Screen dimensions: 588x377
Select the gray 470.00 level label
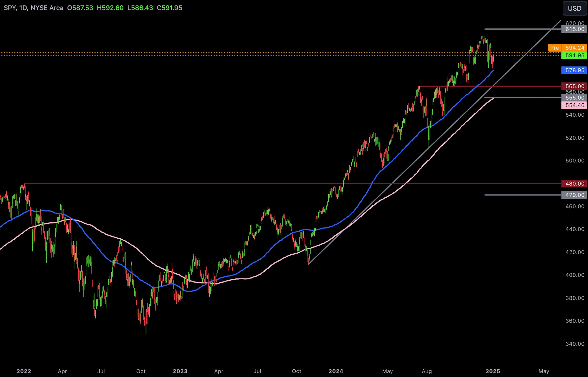pyautogui.click(x=574, y=195)
